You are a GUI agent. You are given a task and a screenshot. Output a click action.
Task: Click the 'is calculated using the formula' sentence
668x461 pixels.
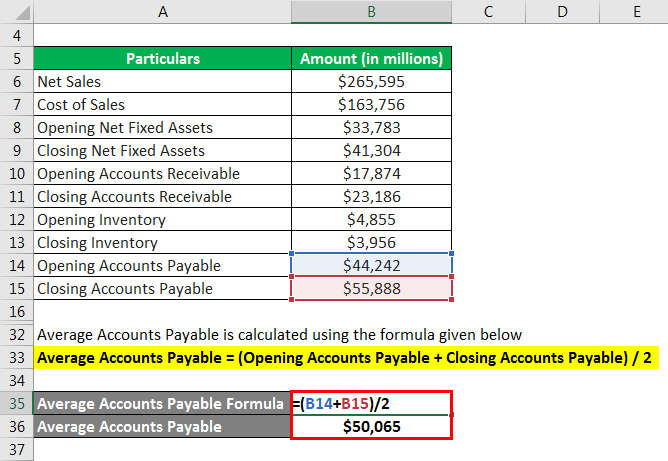click(x=279, y=335)
